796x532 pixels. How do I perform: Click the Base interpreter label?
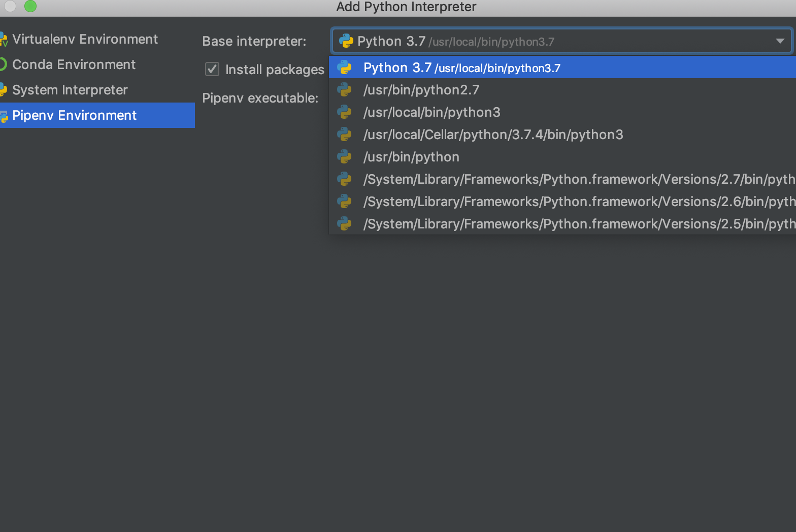click(254, 41)
